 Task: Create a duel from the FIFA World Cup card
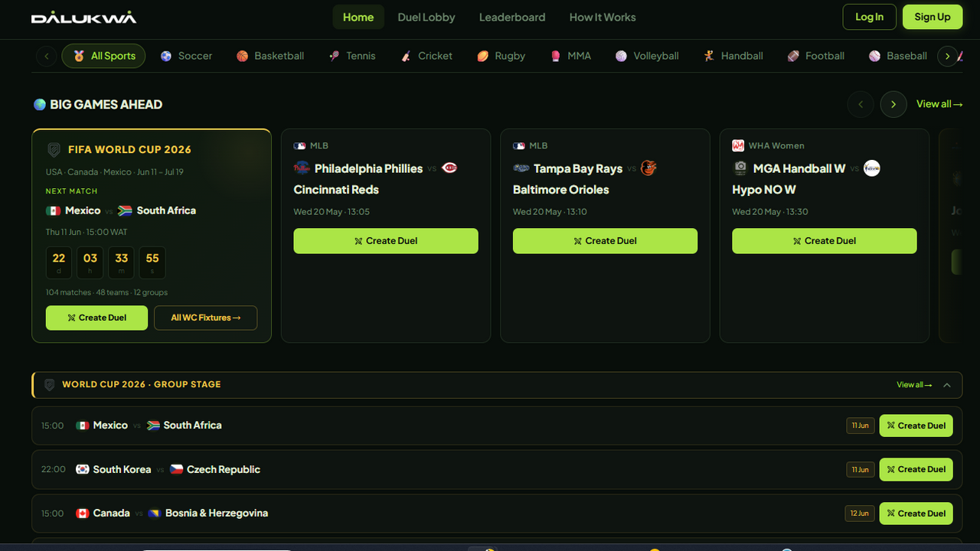coord(96,318)
